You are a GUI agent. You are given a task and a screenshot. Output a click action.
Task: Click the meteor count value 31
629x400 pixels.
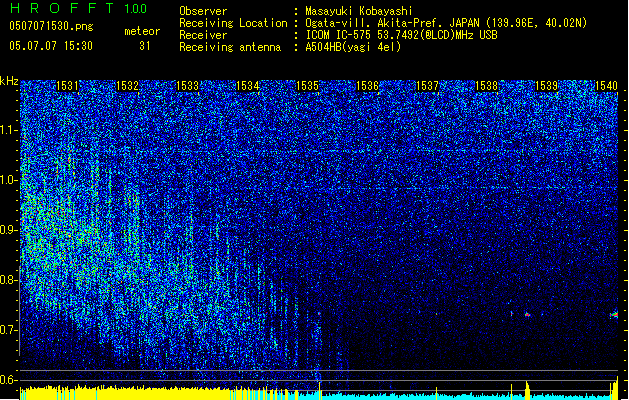pyautogui.click(x=145, y=46)
